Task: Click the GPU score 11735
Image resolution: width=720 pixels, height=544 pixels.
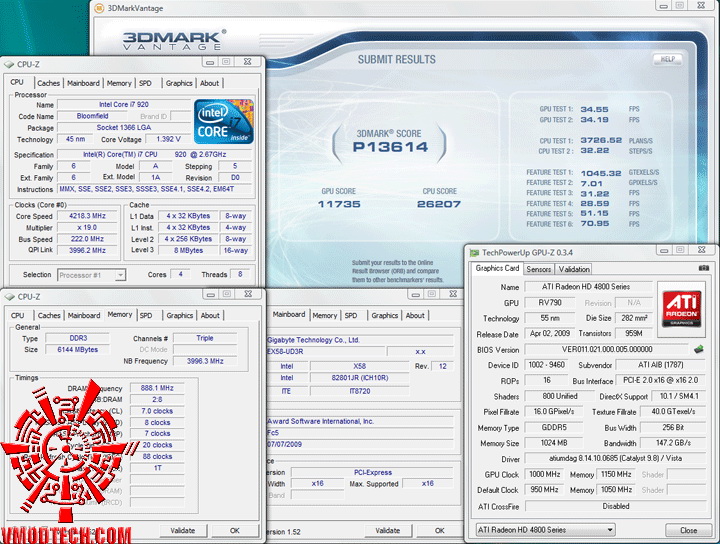Action: click(339, 204)
